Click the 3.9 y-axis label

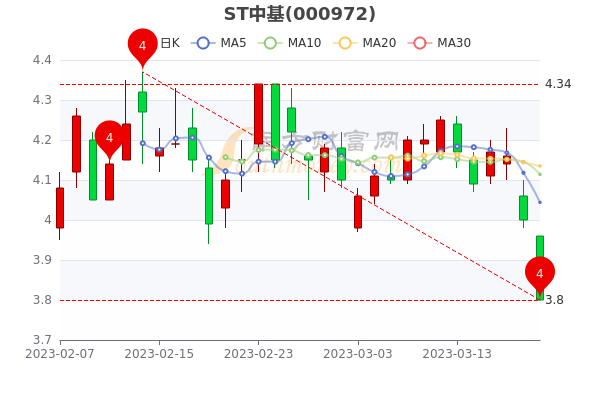(x=42, y=260)
